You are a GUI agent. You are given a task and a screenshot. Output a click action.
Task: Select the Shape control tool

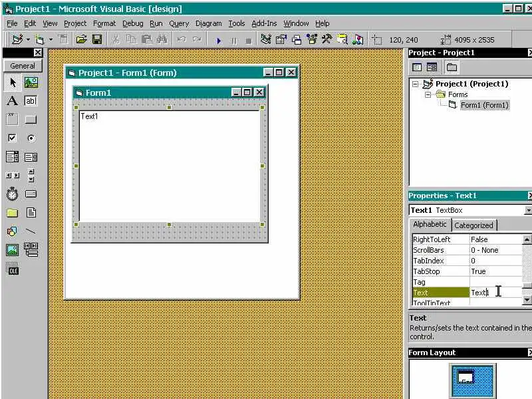[13, 231]
